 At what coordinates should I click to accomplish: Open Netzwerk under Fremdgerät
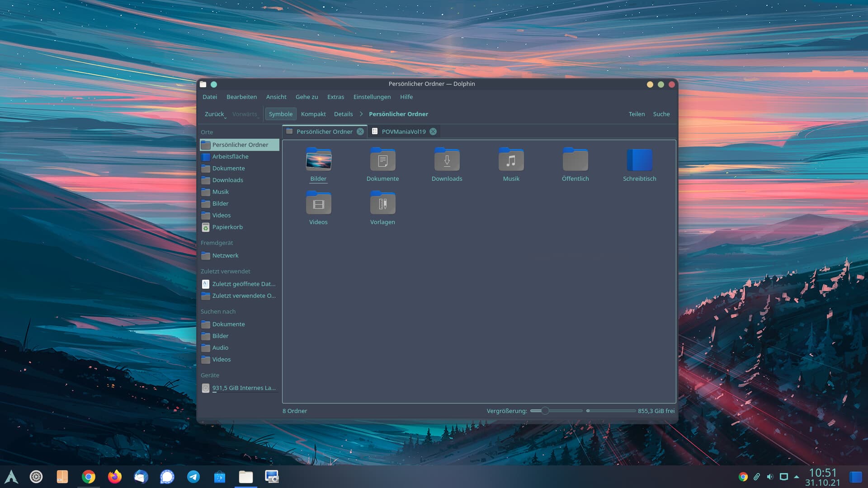tap(225, 255)
